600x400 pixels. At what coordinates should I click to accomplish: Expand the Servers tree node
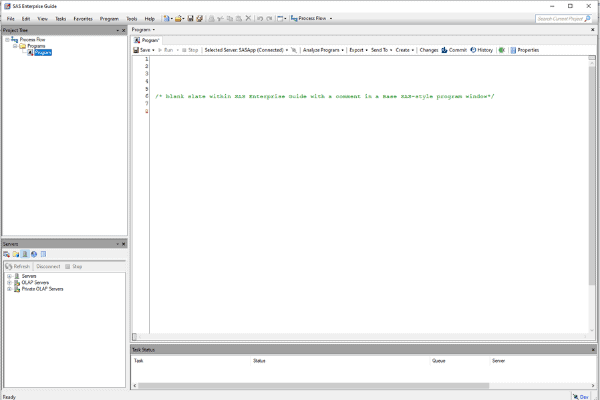(x=9, y=276)
